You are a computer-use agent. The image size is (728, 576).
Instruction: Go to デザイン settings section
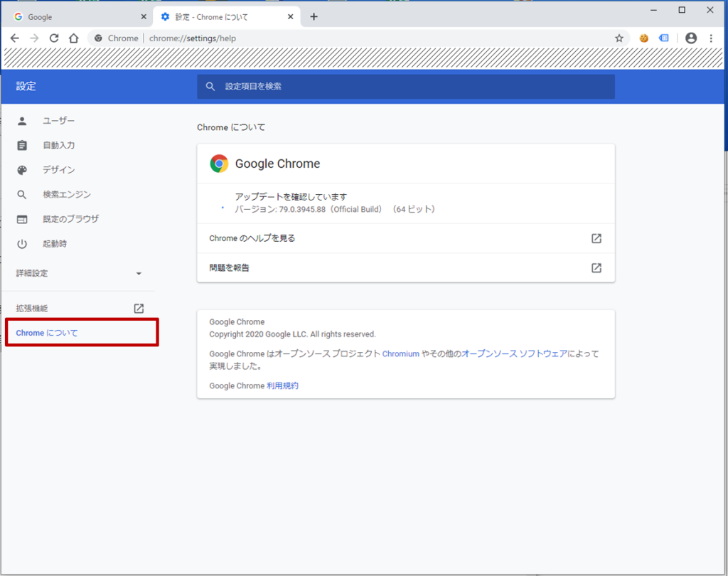pyautogui.click(x=58, y=170)
